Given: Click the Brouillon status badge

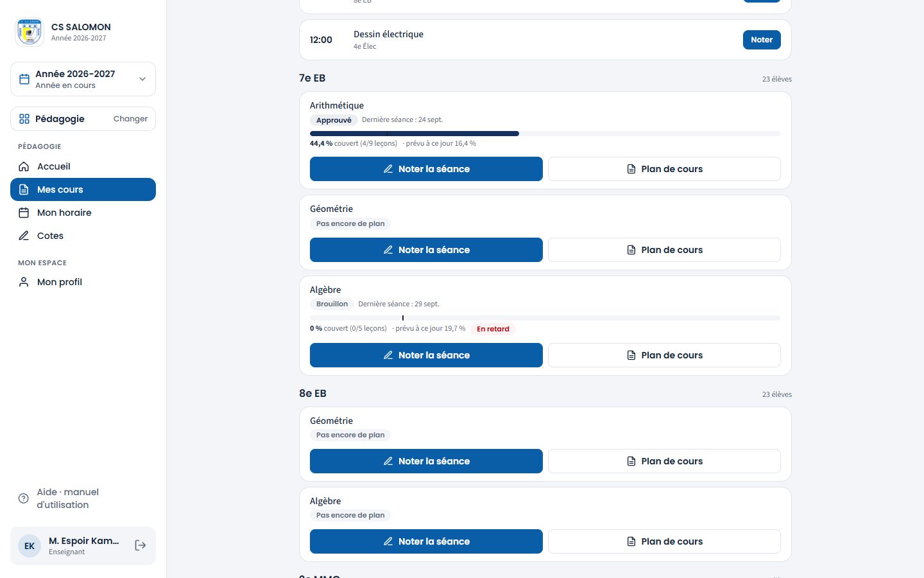Looking at the screenshot, I should [332, 304].
